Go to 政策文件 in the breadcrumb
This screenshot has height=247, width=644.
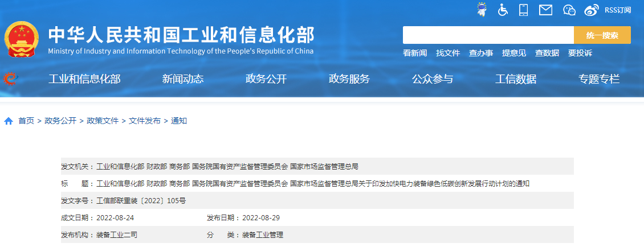click(103, 121)
